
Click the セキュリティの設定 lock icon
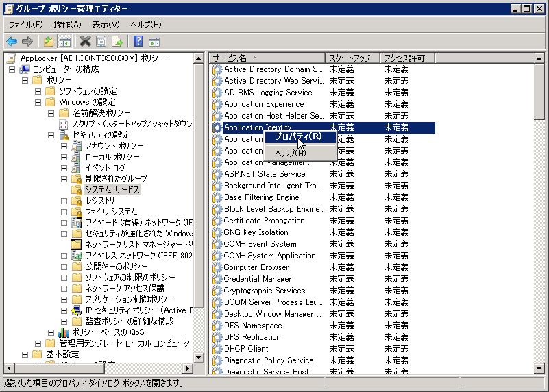point(64,135)
